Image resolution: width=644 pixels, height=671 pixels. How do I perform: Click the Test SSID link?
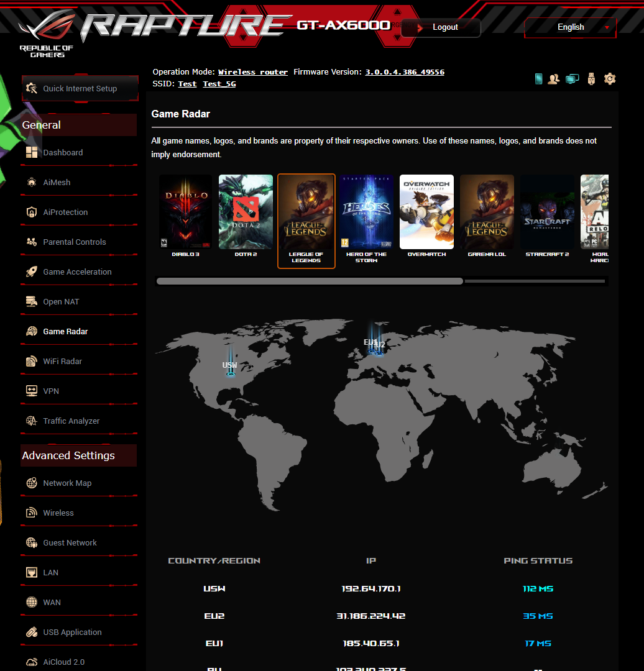(x=187, y=84)
